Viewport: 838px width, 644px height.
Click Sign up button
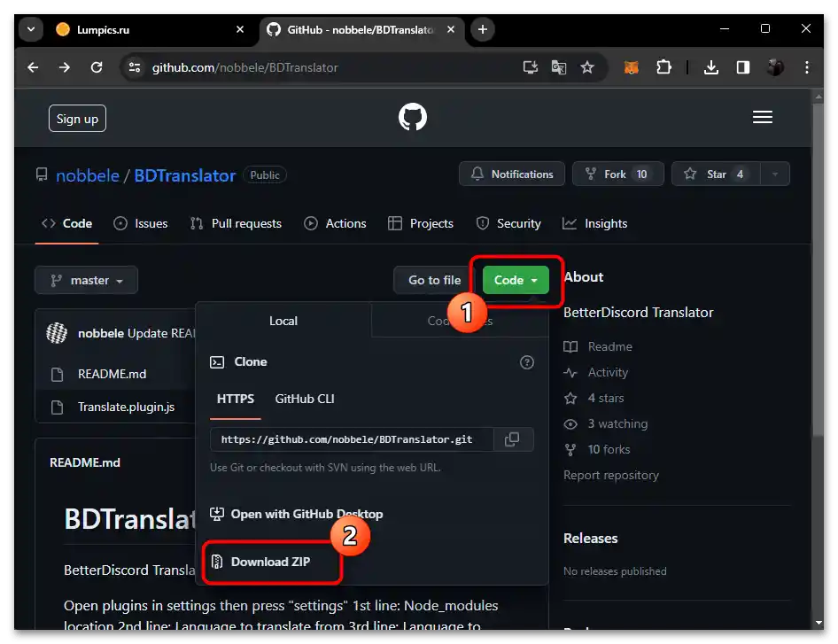point(77,119)
